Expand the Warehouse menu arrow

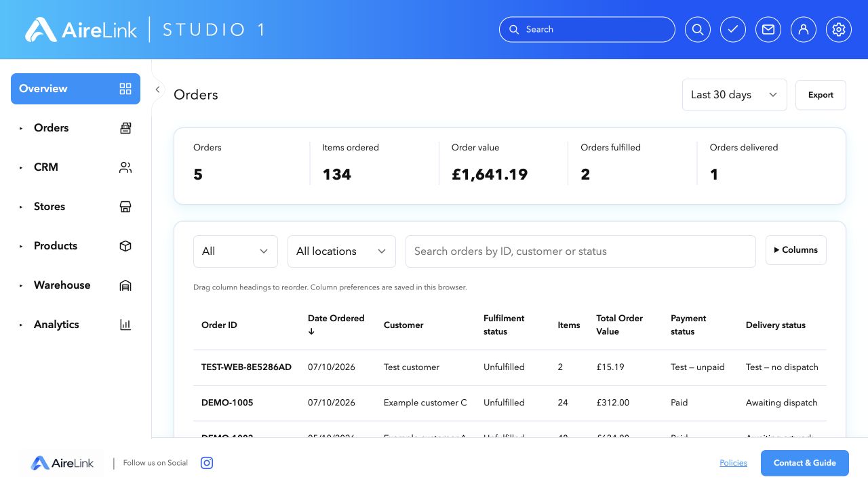21,285
